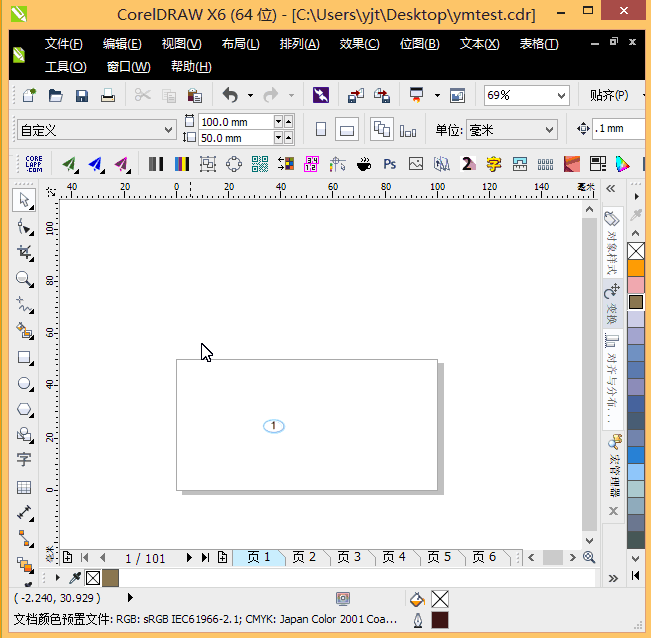
Task: Click the nudge offset .1 mm field
Action: (618, 129)
